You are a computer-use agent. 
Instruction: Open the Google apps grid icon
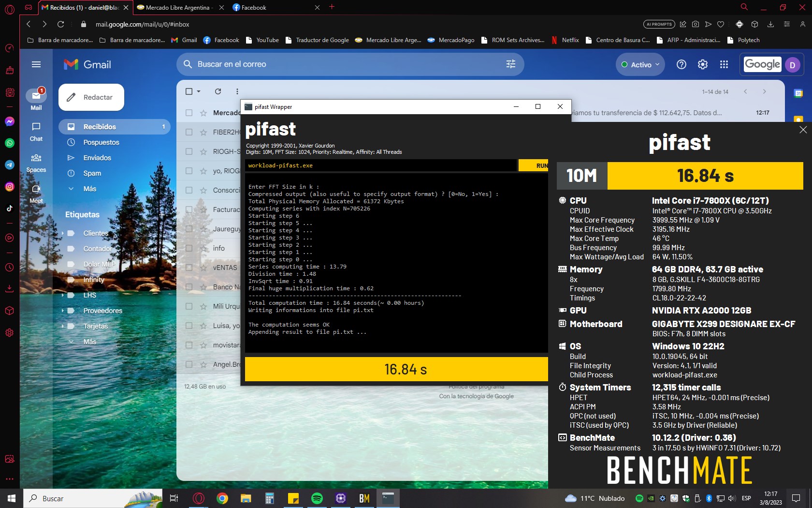724,64
